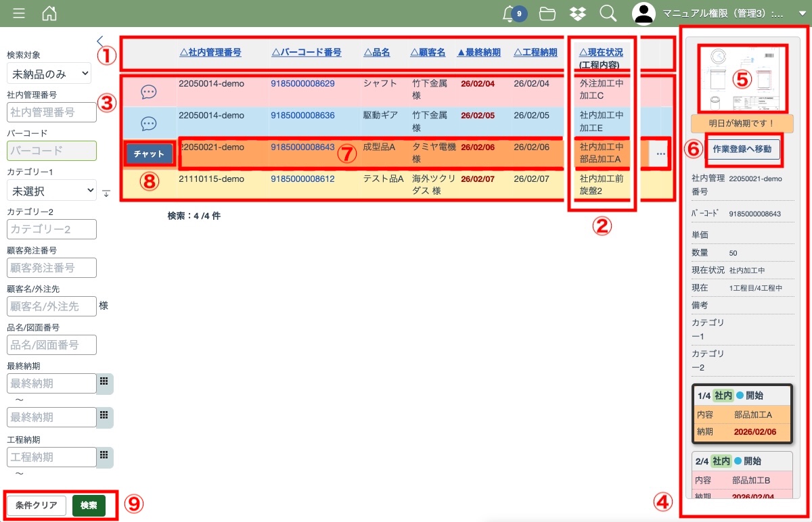Click the green 検索 button

click(89, 505)
